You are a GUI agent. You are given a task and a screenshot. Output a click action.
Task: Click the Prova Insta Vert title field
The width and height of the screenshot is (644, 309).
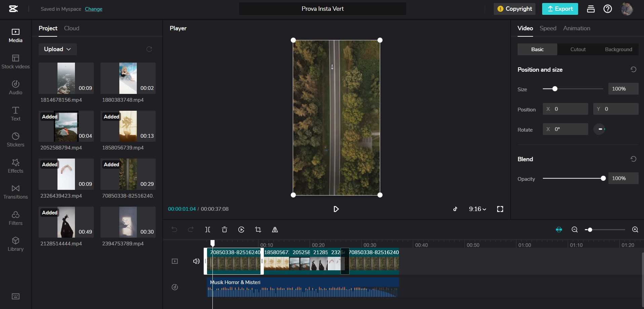(323, 9)
